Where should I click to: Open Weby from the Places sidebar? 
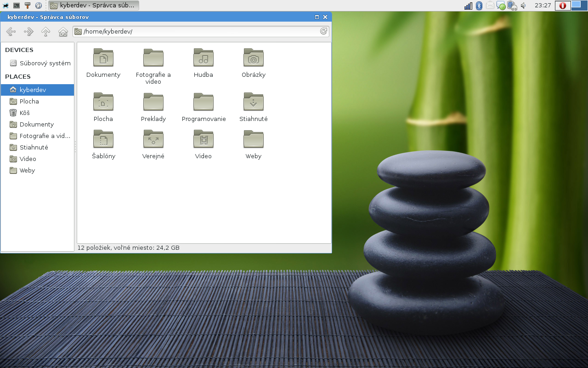tap(37, 170)
